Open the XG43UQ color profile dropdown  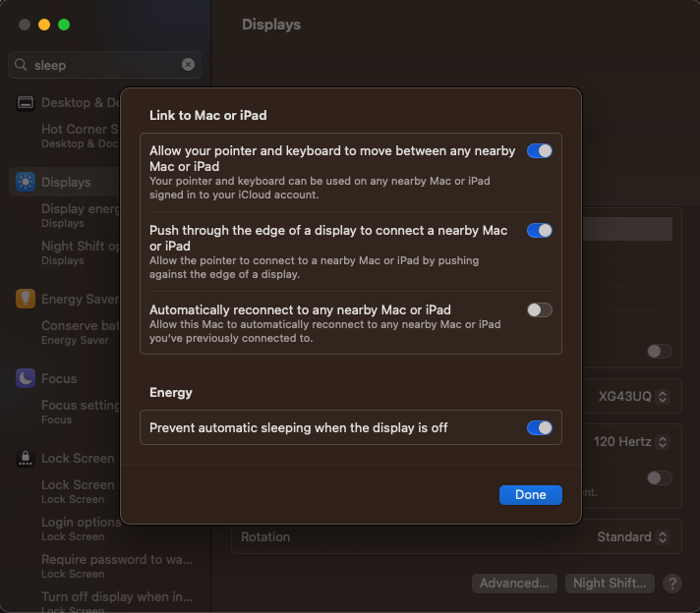tap(633, 396)
